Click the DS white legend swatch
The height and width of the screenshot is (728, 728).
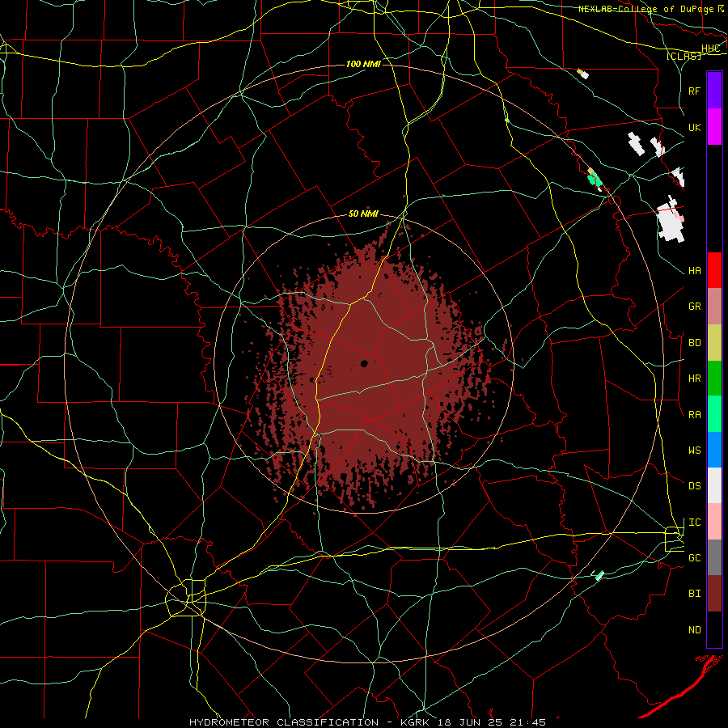[714, 486]
